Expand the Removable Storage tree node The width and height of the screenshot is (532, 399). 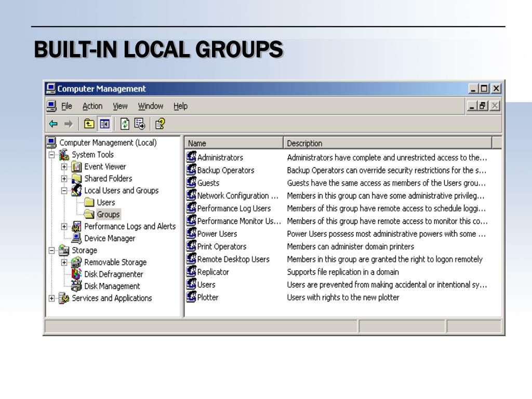coord(64,262)
